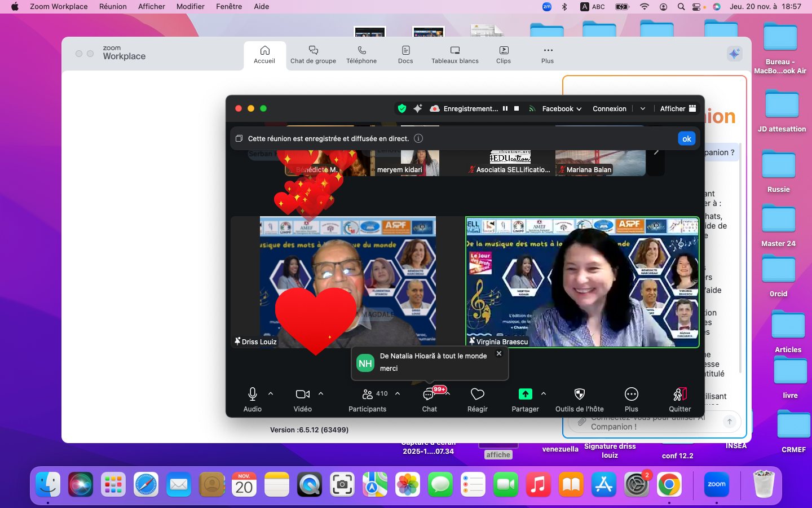Toggle the Vidéo camera button
The height and width of the screenshot is (508, 812).
303,395
